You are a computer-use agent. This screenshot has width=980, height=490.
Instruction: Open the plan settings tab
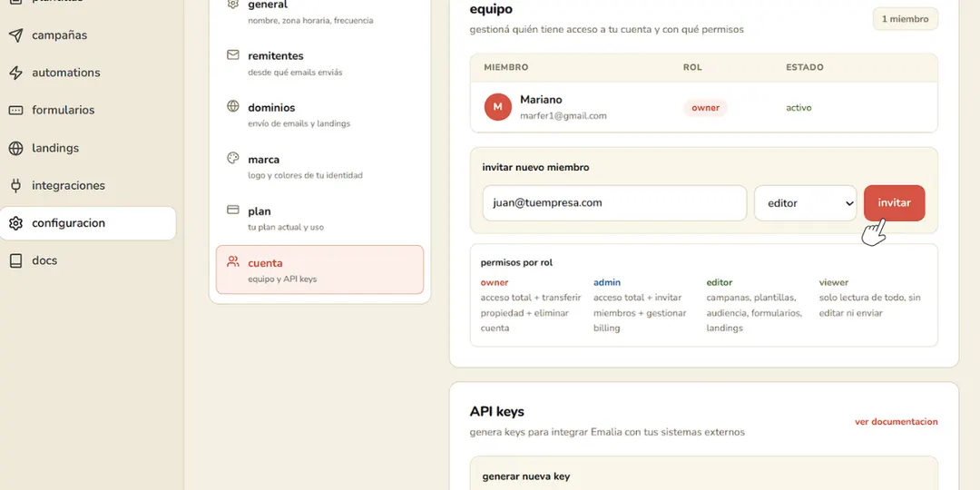point(319,218)
